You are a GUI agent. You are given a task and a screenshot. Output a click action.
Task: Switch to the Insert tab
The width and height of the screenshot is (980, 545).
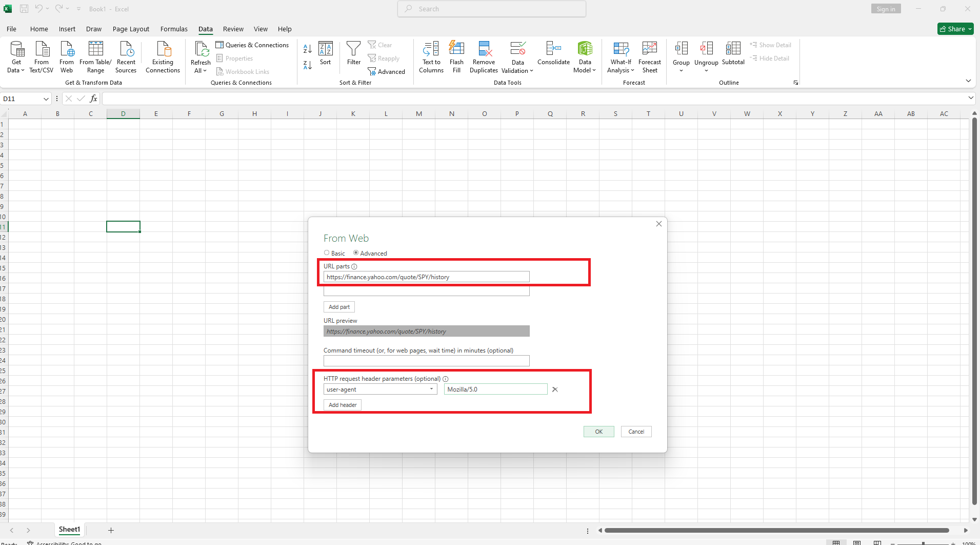coord(67,29)
